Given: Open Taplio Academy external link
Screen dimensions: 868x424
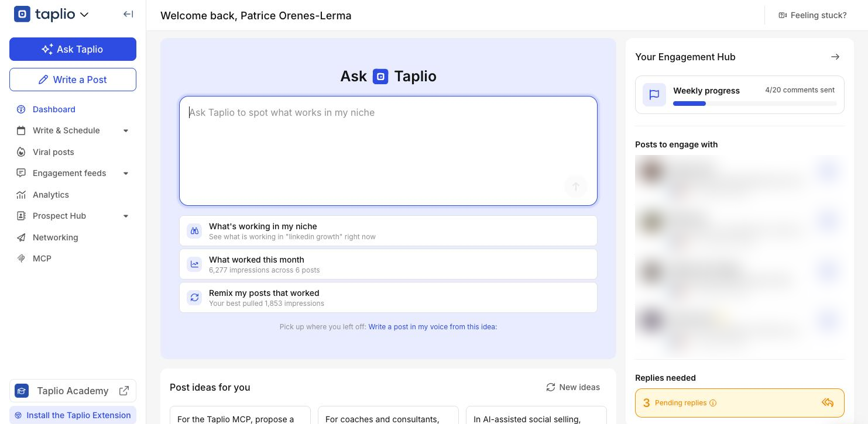Looking at the screenshot, I should [73, 391].
